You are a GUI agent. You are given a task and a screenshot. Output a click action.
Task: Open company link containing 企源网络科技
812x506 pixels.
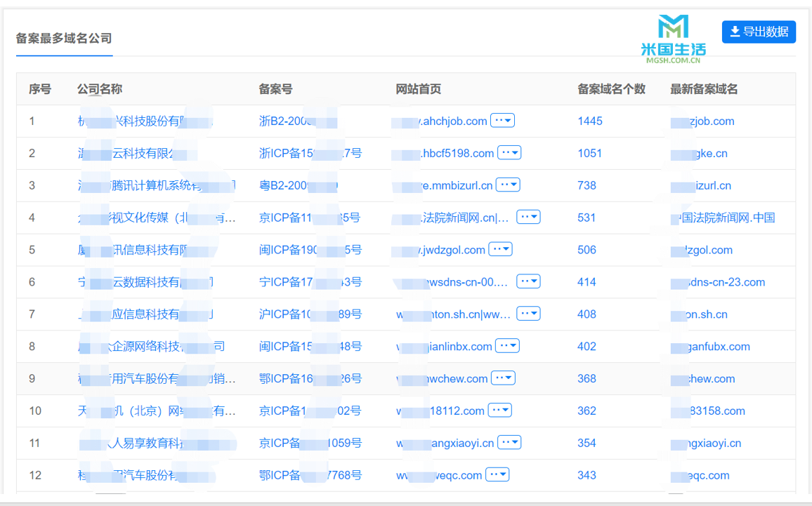point(151,346)
